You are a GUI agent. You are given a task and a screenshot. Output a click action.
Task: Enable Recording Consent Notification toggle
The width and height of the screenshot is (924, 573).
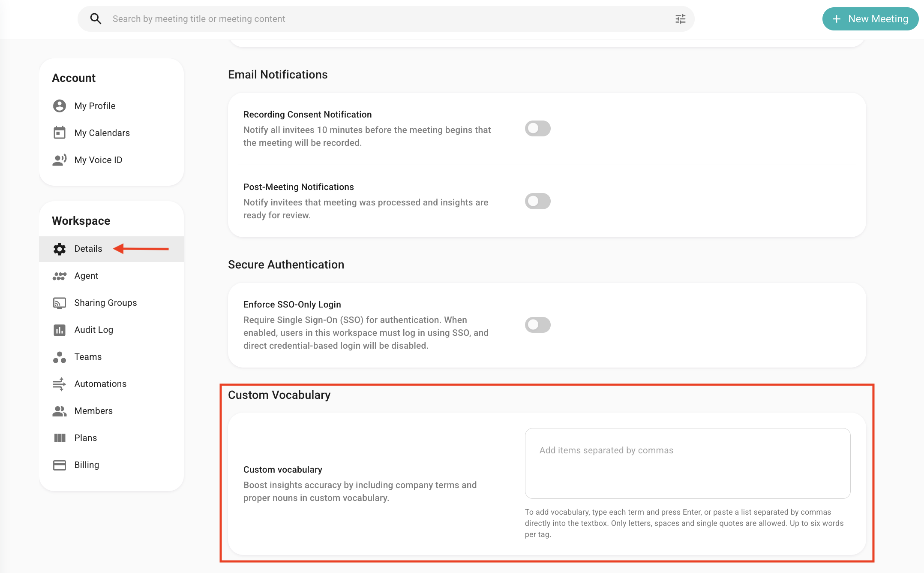pyautogui.click(x=537, y=128)
